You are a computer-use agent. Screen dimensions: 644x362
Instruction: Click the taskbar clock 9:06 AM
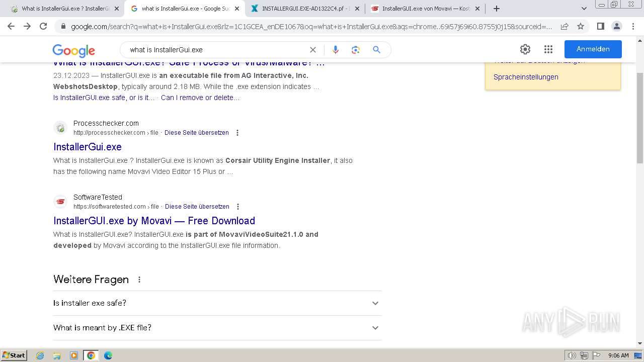[618, 355]
